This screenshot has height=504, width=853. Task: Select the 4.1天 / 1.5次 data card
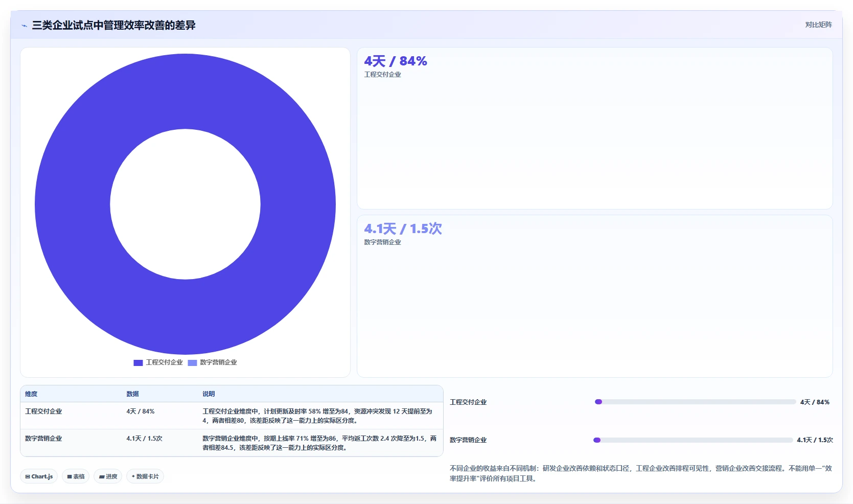[594, 296]
